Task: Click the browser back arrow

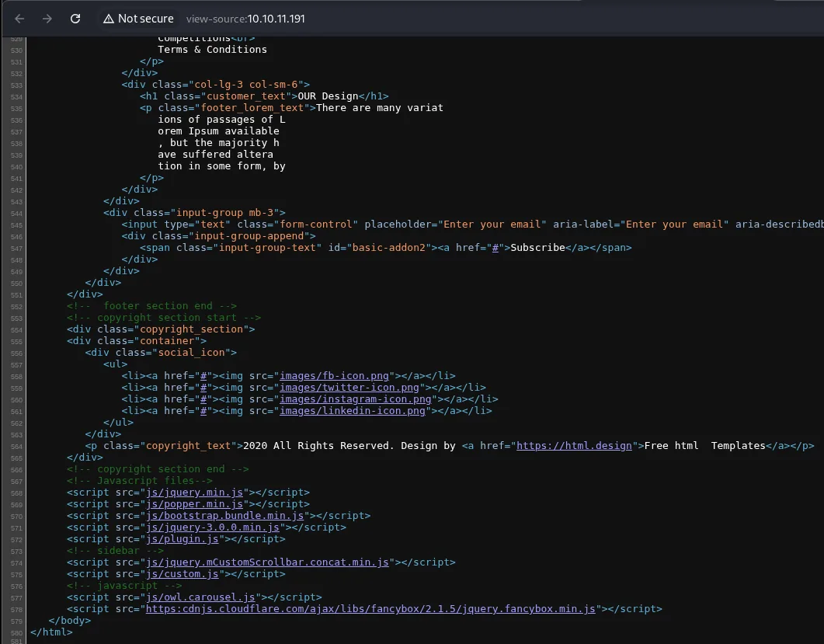Action: coord(19,19)
